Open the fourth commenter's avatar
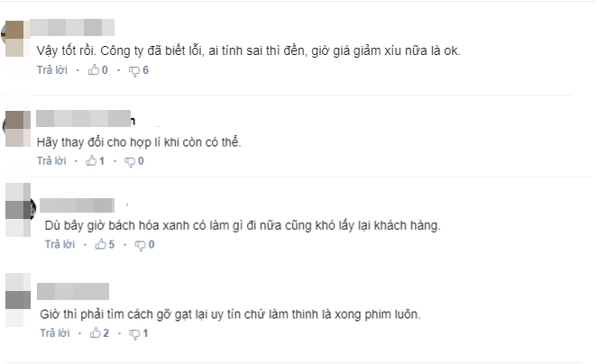This screenshot has height=364, width=597. click(x=18, y=300)
